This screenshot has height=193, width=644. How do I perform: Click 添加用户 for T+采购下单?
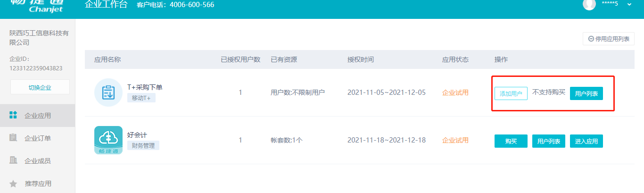(x=511, y=93)
